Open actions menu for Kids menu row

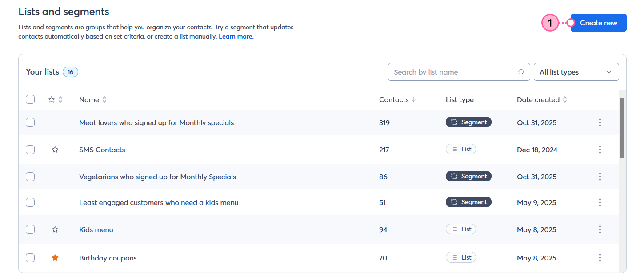[600, 229]
